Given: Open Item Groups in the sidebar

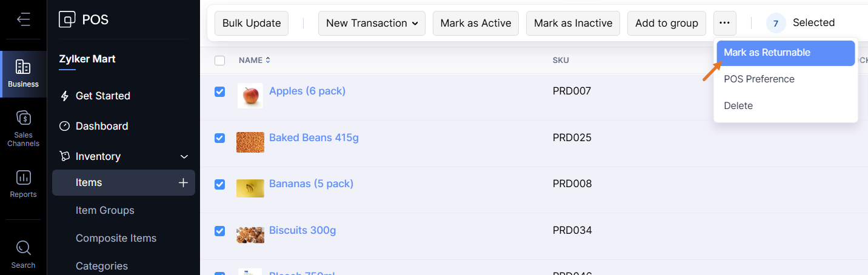Looking at the screenshot, I should click(105, 210).
